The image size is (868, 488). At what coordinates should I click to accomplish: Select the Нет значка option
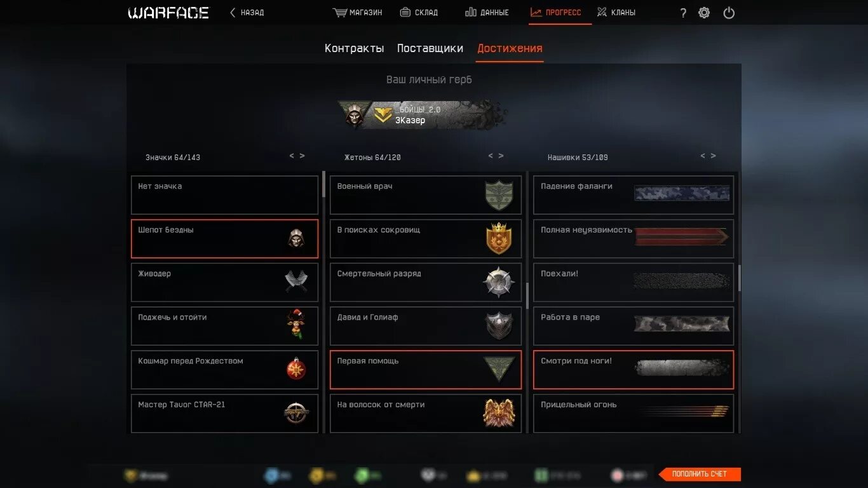coord(224,195)
